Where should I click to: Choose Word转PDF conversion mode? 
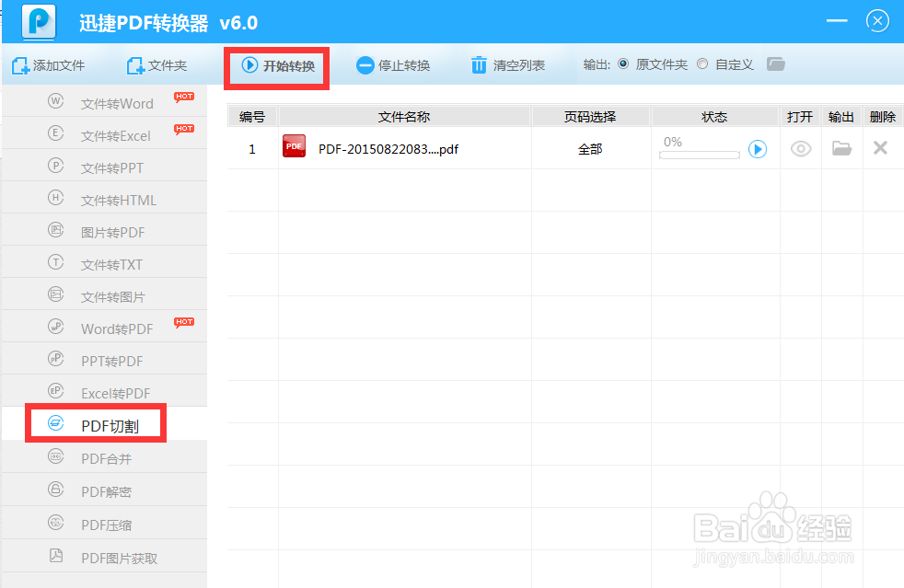[x=104, y=328]
